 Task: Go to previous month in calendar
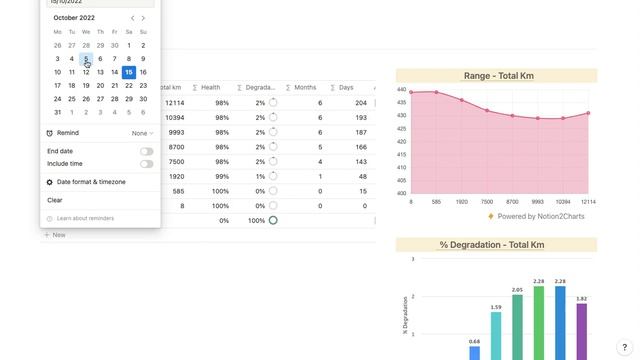point(133,18)
